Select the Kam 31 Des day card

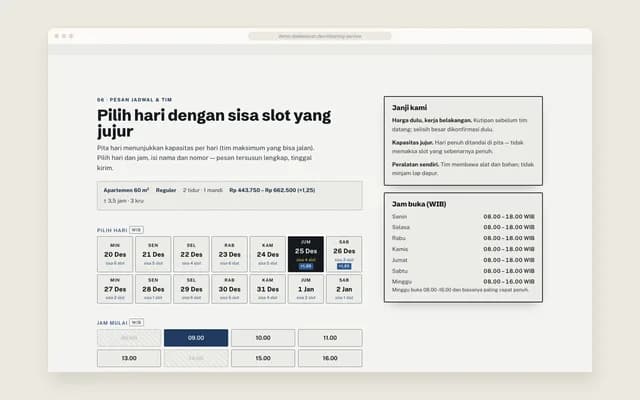click(x=268, y=289)
